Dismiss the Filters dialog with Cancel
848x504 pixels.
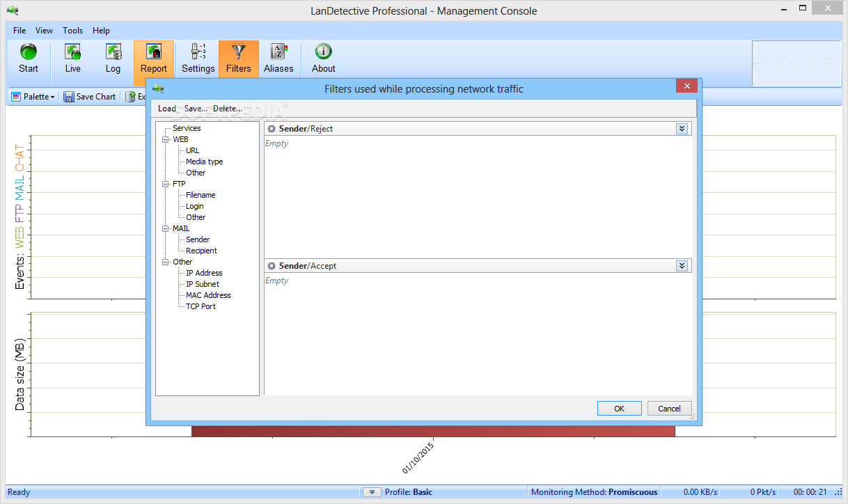coord(670,409)
